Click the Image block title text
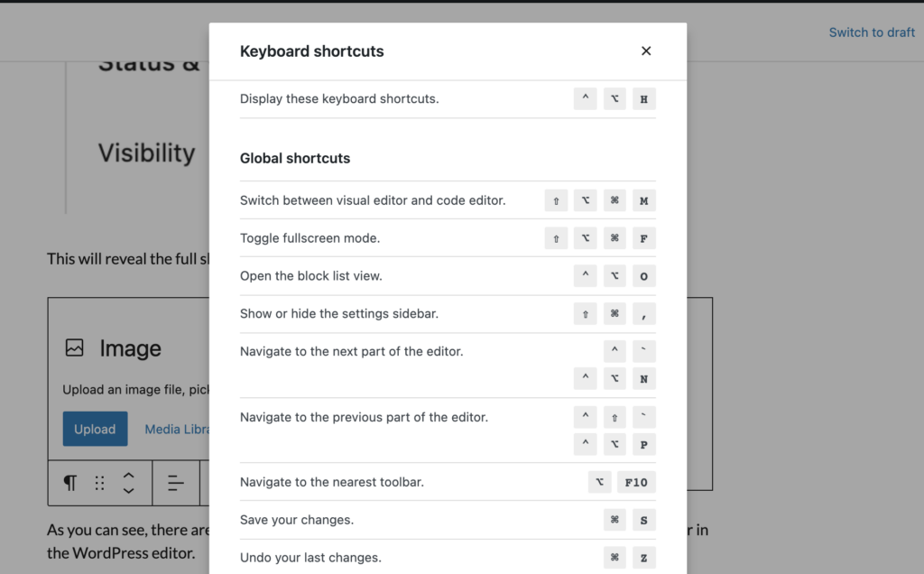 pyautogui.click(x=130, y=348)
